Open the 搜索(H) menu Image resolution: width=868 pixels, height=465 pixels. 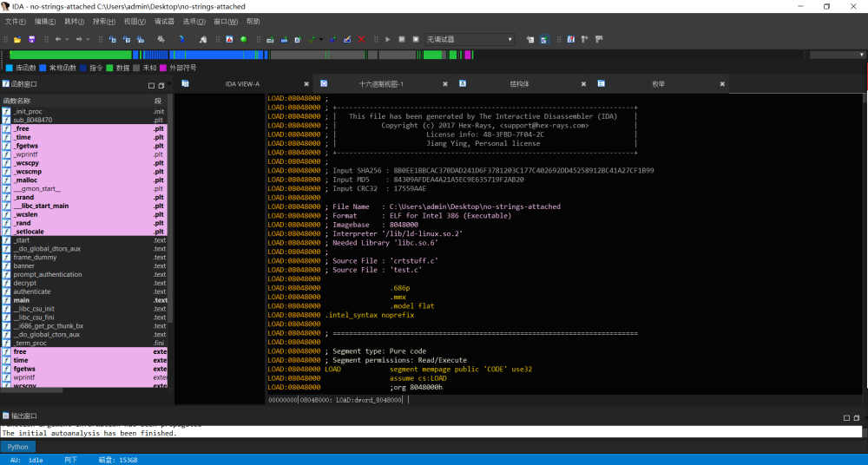tap(103, 22)
